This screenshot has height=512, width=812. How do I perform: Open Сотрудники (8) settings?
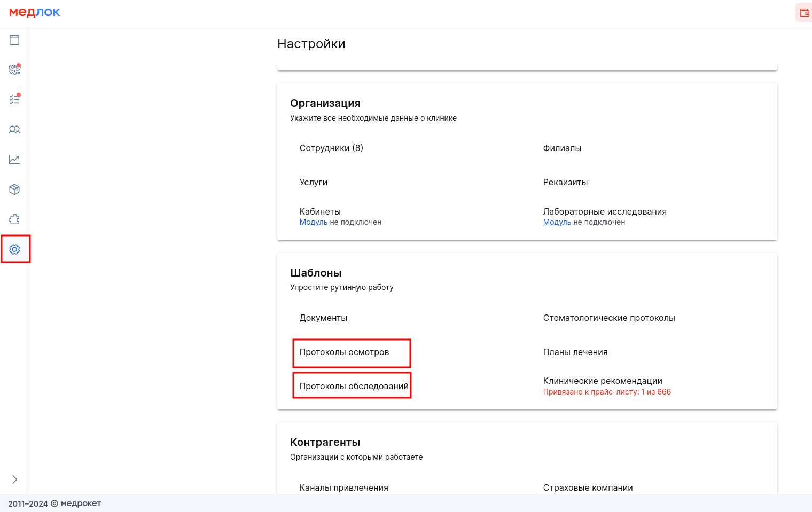331,148
